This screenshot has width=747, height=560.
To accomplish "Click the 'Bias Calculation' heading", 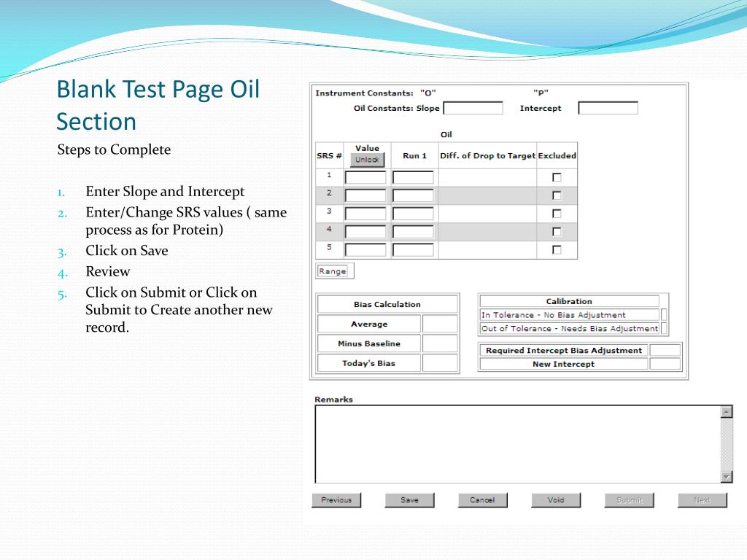I will coord(387,304).
